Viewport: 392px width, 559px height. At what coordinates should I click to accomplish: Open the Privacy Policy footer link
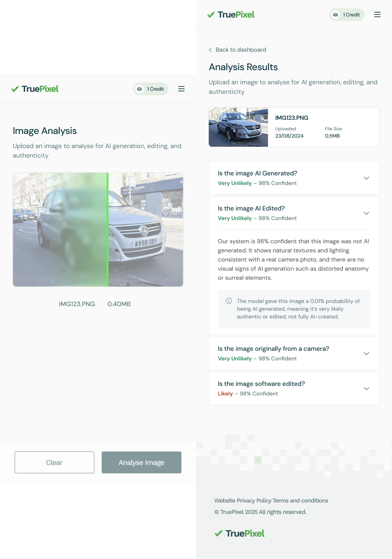click(254, 501)
